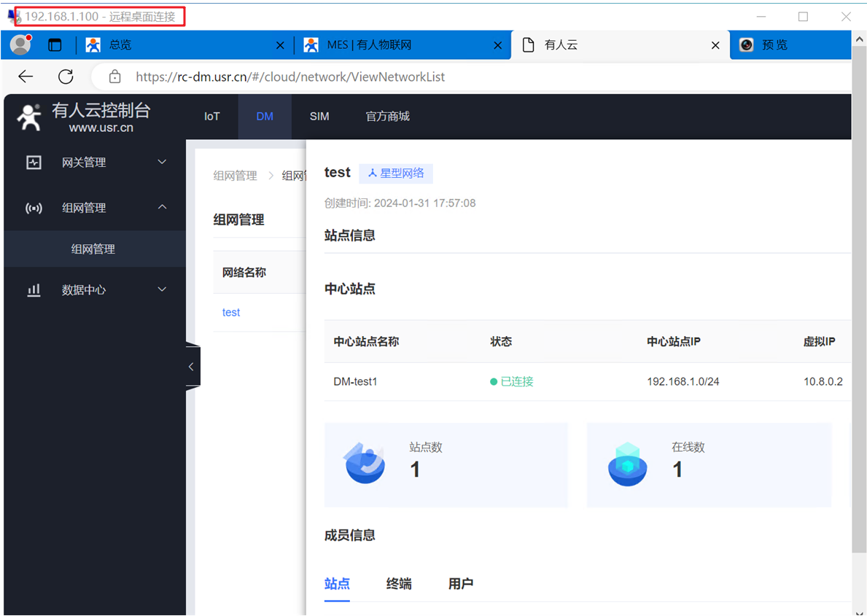Open 官方商城 in the top navigation

tap(387, 117)
